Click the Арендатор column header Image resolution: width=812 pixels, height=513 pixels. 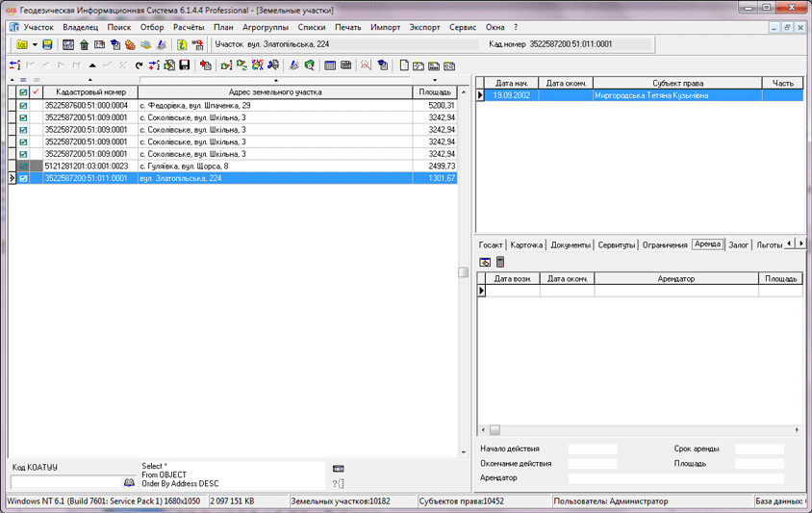pos(676,279)
